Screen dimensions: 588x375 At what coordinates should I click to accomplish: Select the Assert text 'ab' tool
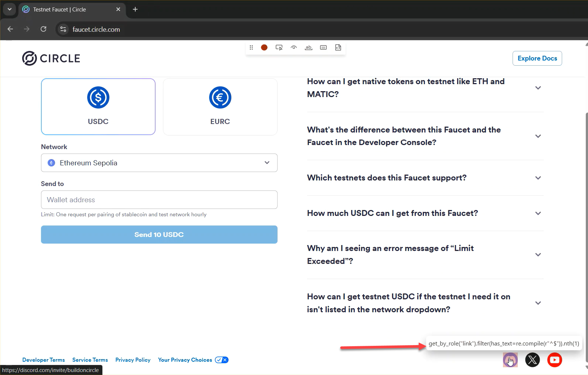[309, 48]
